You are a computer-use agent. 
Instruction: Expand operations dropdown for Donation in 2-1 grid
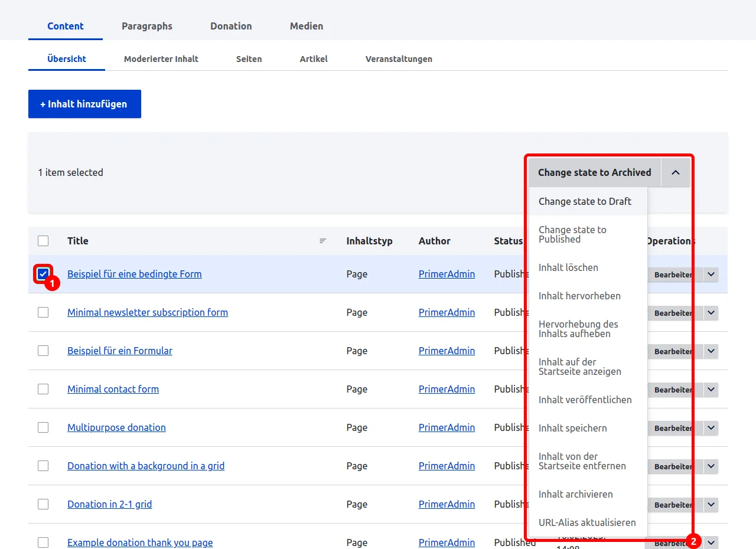[711, 505]
